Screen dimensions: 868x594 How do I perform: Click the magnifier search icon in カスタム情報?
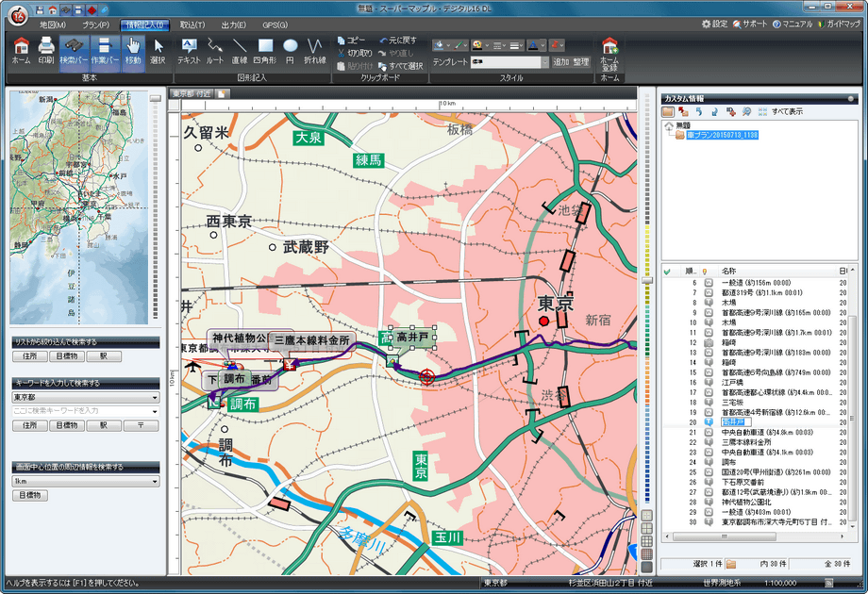point(746,111)
